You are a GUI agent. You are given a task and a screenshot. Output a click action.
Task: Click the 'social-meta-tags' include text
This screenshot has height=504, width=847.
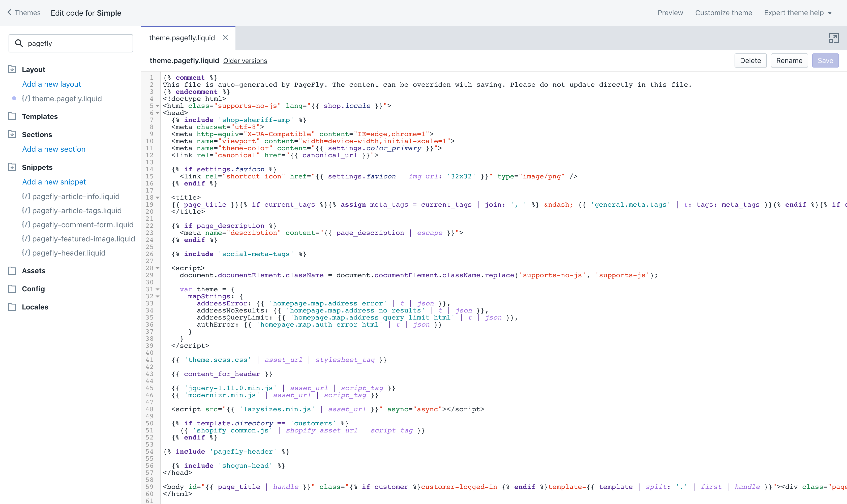tap(256, 254)
